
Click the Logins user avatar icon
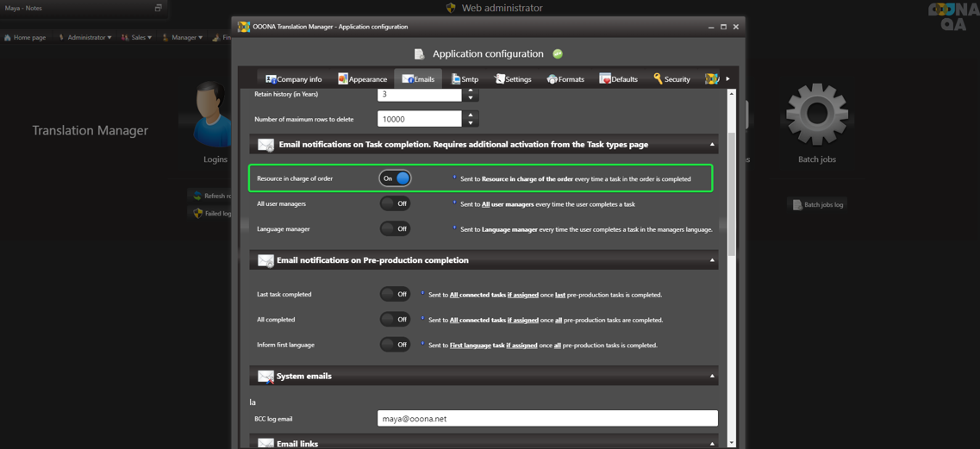[x=212, y=115]
